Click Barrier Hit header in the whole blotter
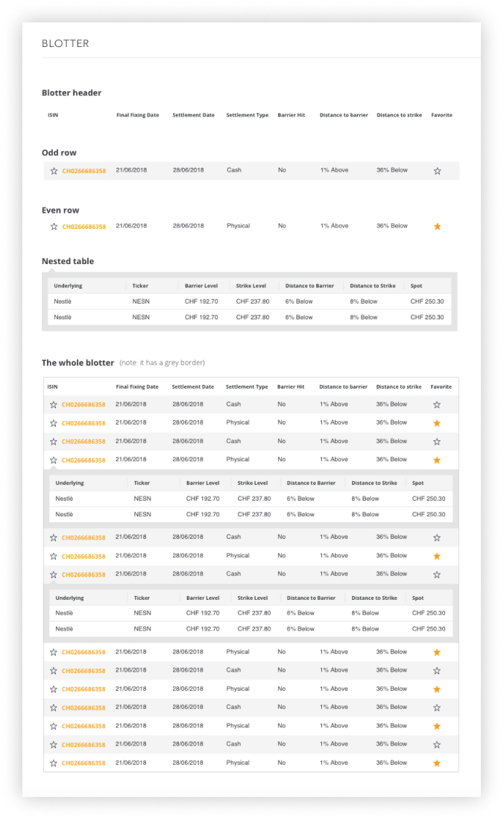The width and height of the screenshot is (504, 820). coord(291,387)
